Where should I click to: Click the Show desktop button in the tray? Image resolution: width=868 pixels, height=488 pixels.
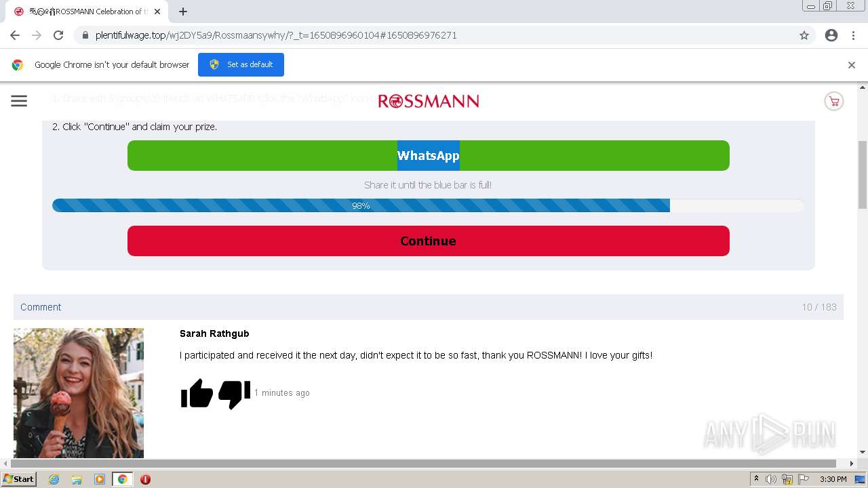pos(861,479)
